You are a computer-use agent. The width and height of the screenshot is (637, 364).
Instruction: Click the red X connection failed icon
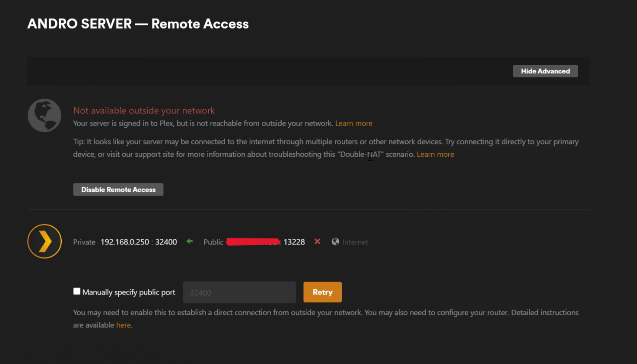(x=317, y=242)
